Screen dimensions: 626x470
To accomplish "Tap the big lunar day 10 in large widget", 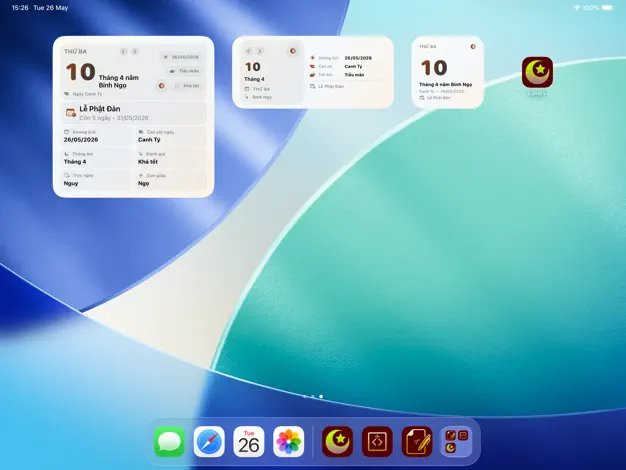I will pyautogui.click(x=81, y=72).
